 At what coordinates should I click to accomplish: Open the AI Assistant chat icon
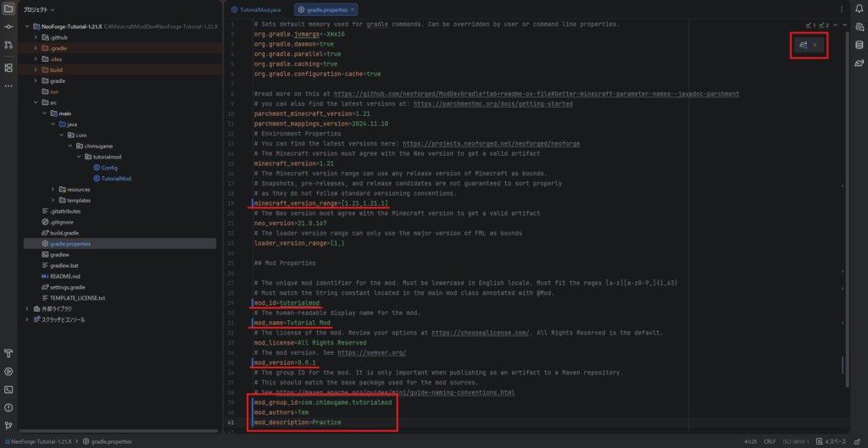point(858,27)
